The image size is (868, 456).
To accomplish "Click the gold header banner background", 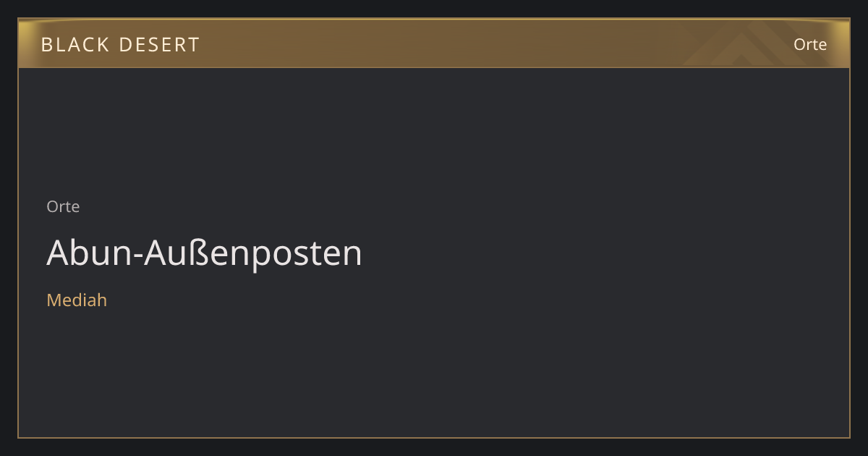I will pyautogui.click(x=434, y=43).
